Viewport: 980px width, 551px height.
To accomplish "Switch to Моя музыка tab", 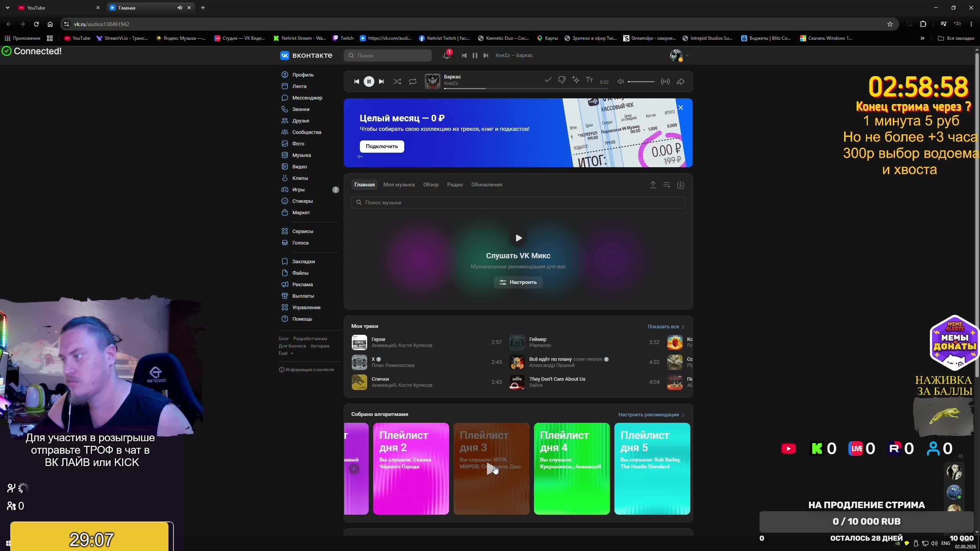I will [x=399, y=184].
